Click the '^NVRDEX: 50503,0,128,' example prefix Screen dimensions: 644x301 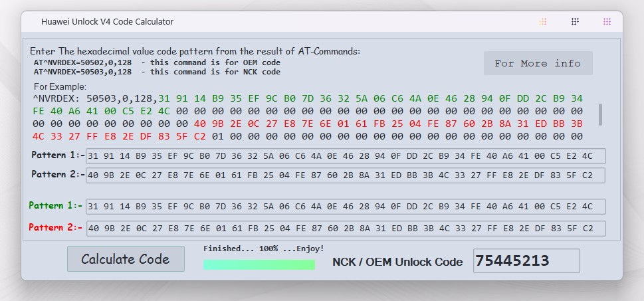pos(96,99)
